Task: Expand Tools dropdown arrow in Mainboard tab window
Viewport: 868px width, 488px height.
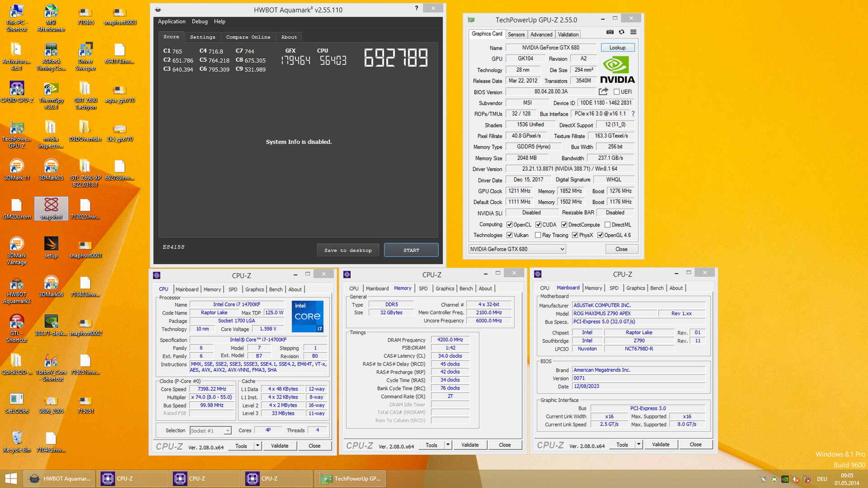Action: pos(638,444)
